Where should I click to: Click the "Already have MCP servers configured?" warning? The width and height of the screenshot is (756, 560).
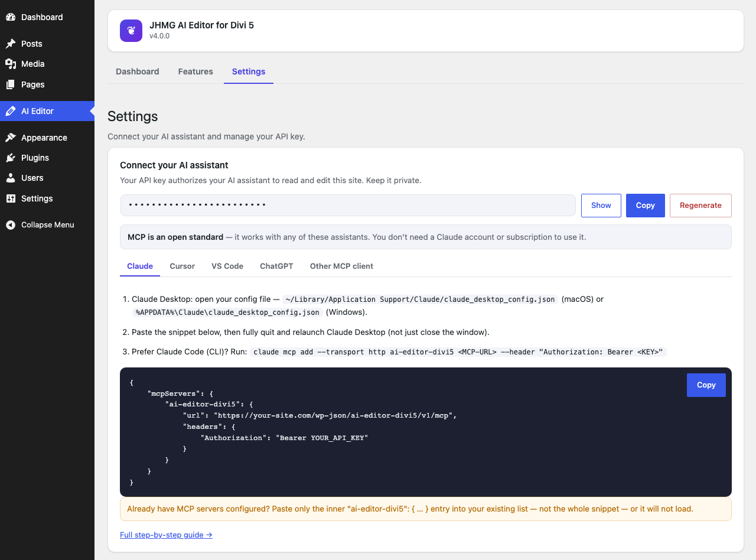click(x=426, y=509)
